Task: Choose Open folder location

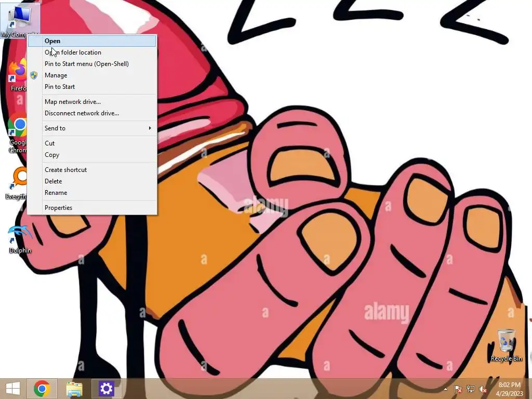Action: (x=92, y=52)
